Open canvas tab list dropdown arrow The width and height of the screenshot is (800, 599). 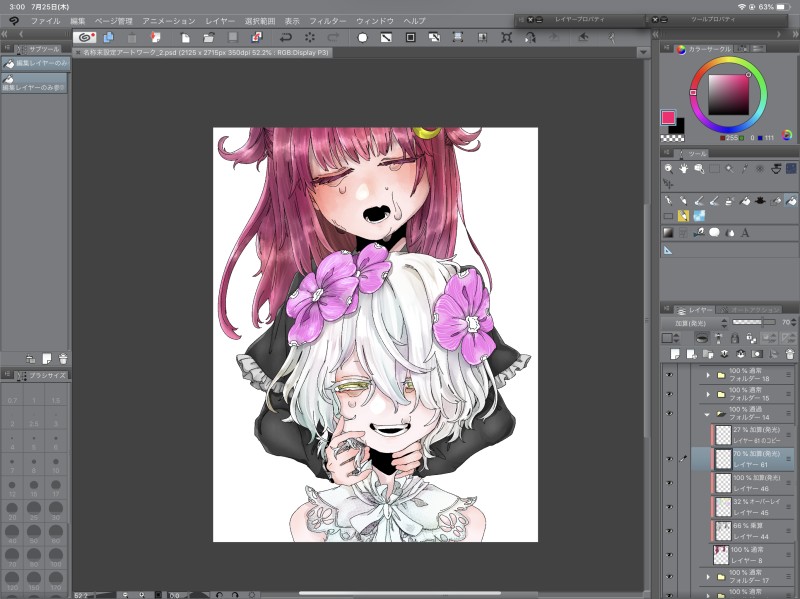click(643, 52)
